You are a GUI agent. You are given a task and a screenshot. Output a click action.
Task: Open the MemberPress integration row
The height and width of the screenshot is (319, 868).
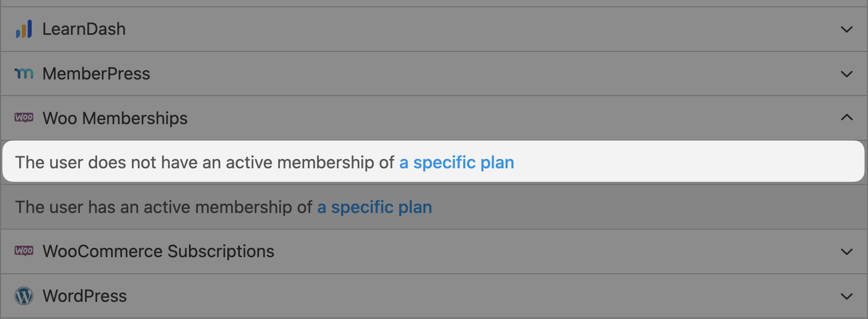(96, 74)
